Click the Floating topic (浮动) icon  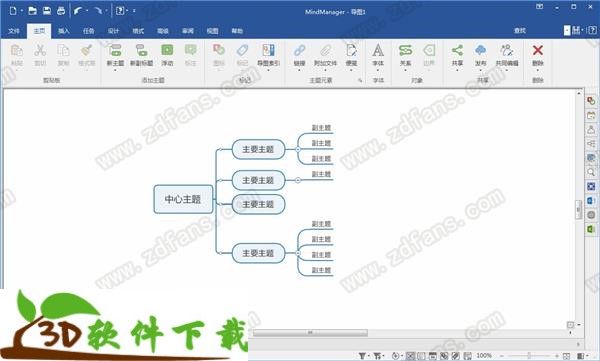[x=167, y=50]
